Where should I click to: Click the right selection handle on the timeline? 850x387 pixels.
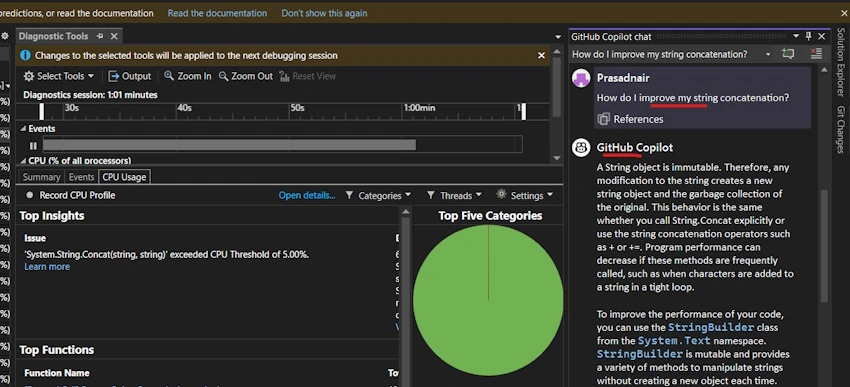[x=524, y=112]
